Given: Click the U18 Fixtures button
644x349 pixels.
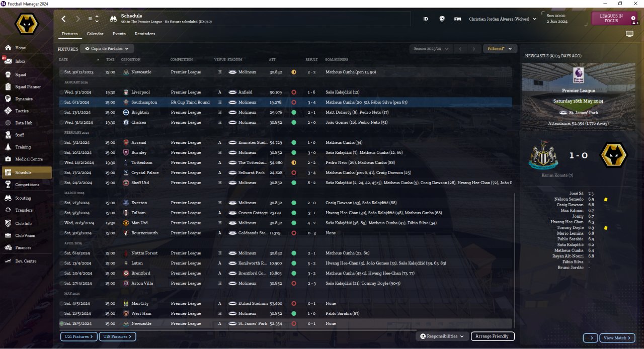Looking at the screenshot, I should [117, 336].
